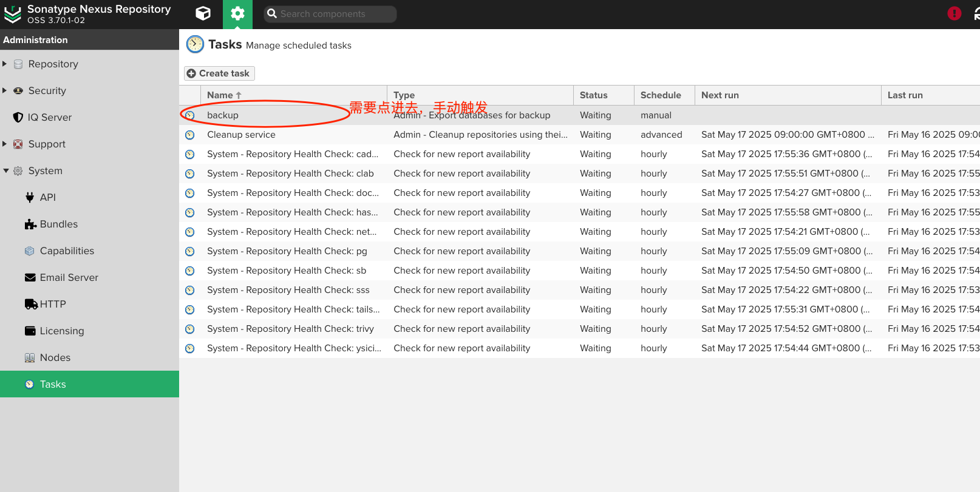This screenshot has height=492, width=980.
Task: Open the Cleanup service task
Action: [241, 135]
